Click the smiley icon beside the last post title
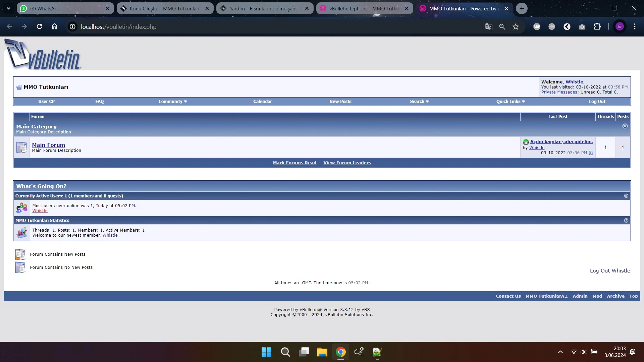This screenshot has height=362, width=644. [x=526, y=142]
